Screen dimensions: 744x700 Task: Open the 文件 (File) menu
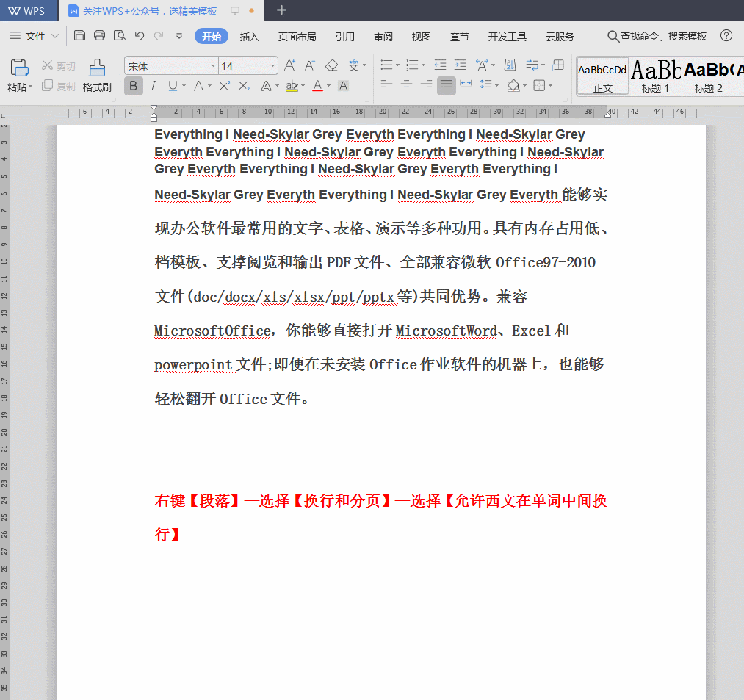click(35, 36)
